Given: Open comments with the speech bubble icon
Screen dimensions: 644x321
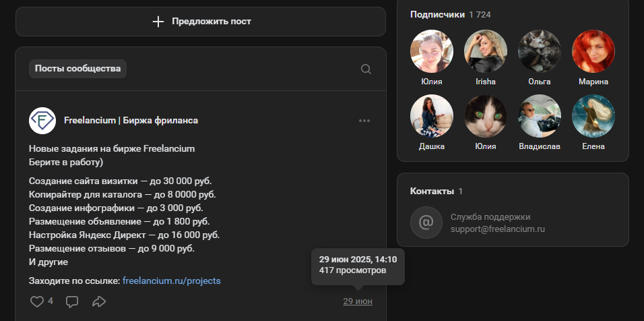Looking at the screenshot, I should 72,301.
